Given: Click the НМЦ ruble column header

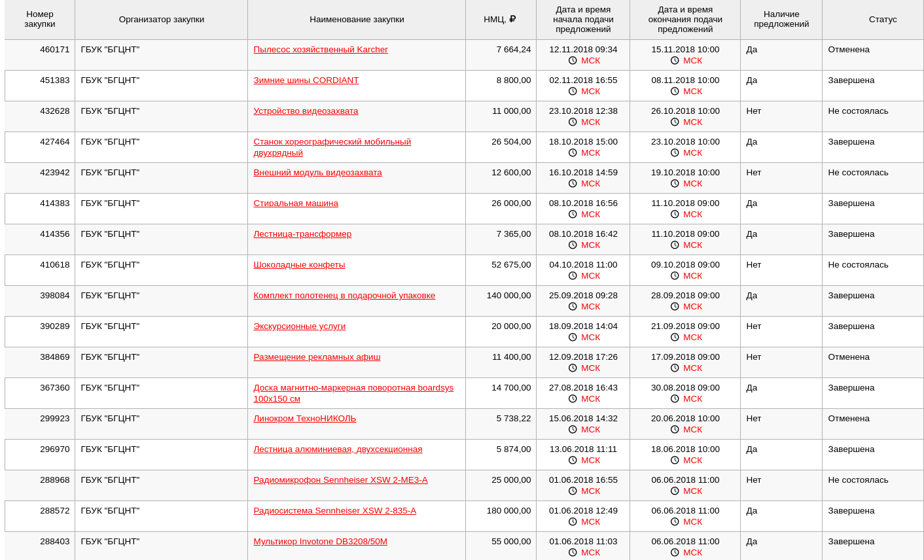Looking at the screenshot, I should point(501,20).
